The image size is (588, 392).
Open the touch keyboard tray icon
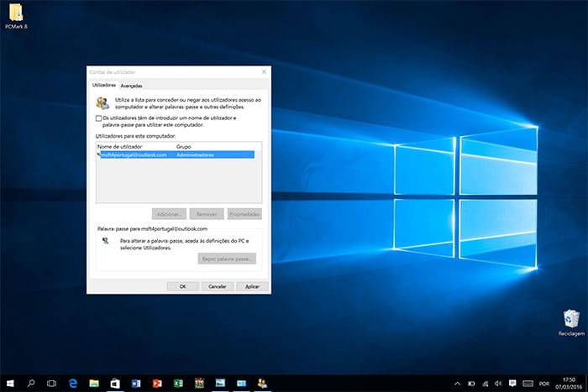point(528,384)
